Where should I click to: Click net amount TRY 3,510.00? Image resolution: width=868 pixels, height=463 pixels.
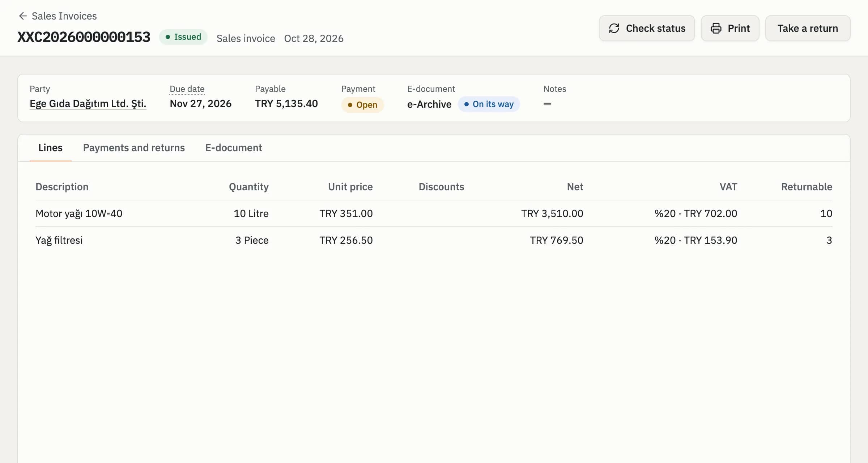click(x=552, y=213)
